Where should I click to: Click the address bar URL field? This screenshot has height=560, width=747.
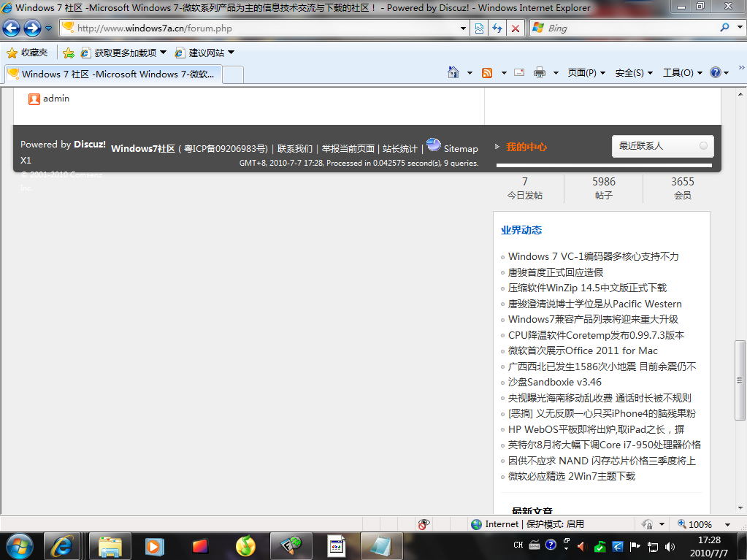[x=260, y=28]
